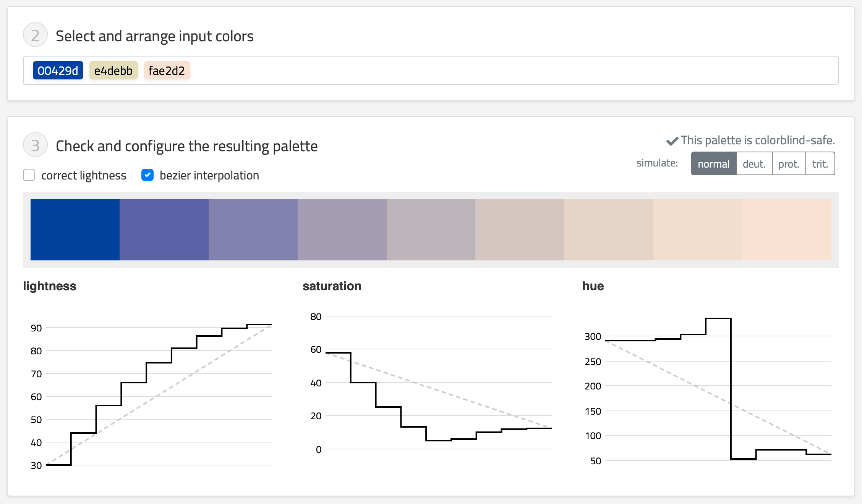Viewport: 862px width, 504px height.
Task: Click the third muted purple palette swatch
Action: point(253,230)
